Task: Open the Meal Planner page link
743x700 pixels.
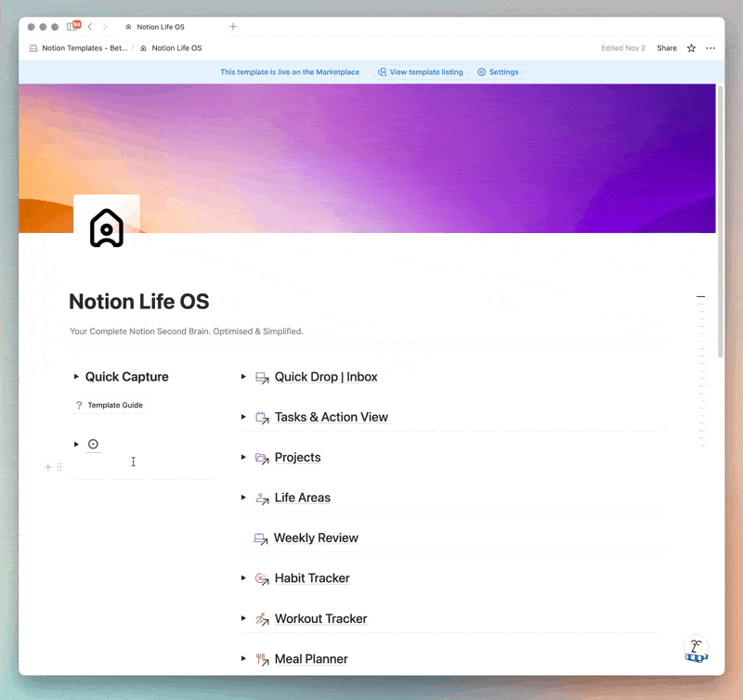Action: (x=311, y=659)
